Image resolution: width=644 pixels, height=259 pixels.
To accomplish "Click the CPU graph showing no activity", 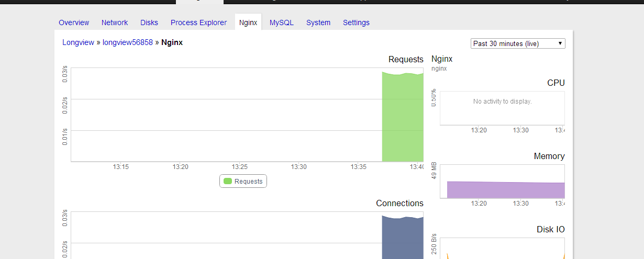I will (x=502, y=108).
